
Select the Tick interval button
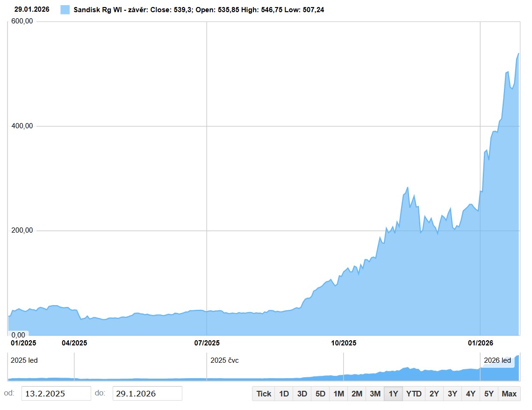pyautogui.click(x=264, y=394)
